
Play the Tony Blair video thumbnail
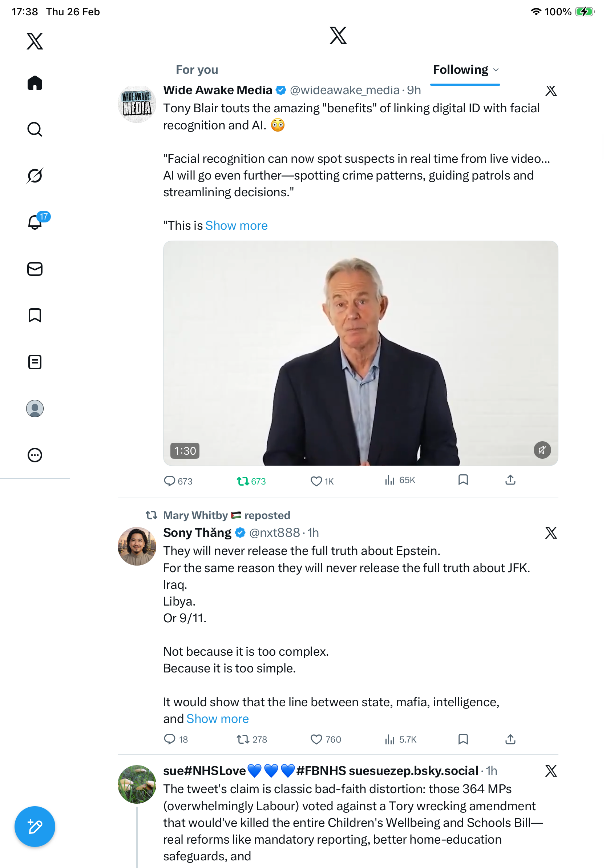[360, 353]
